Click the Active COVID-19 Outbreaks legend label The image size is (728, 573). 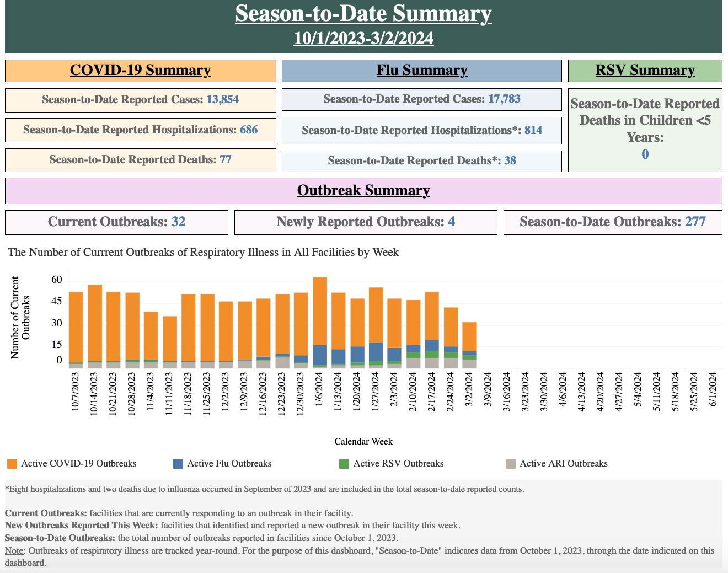[x=78, y=464]
